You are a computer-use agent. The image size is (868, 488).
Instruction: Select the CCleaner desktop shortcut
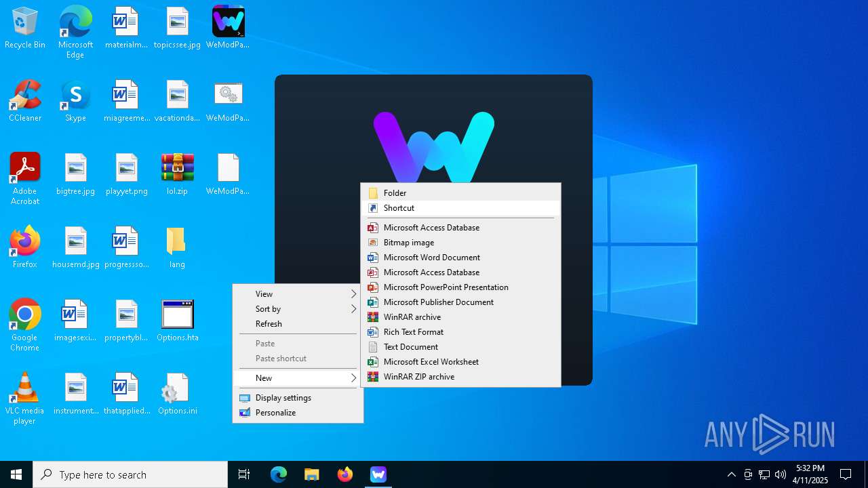[25, 102]
